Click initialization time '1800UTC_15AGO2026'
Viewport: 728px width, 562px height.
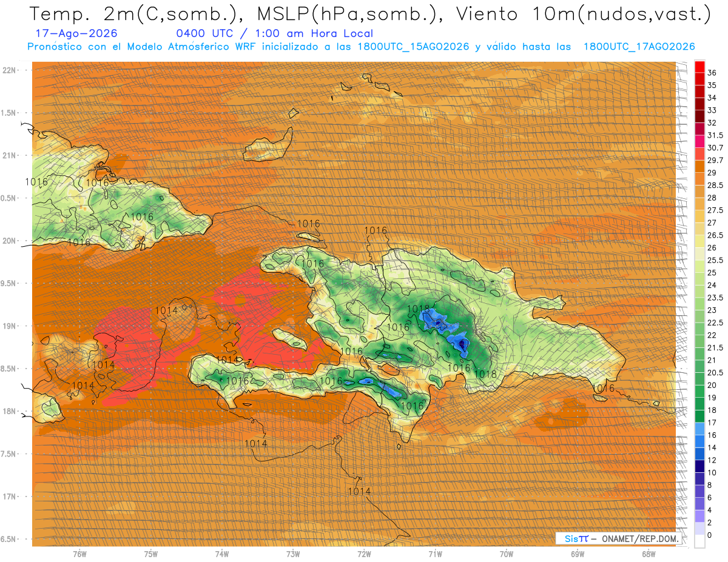click(413, 47)
